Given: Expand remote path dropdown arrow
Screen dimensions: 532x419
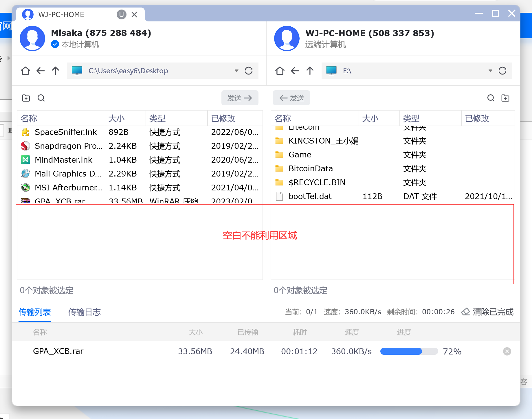Looking at the screenshot, I should (x=490, y=71).
